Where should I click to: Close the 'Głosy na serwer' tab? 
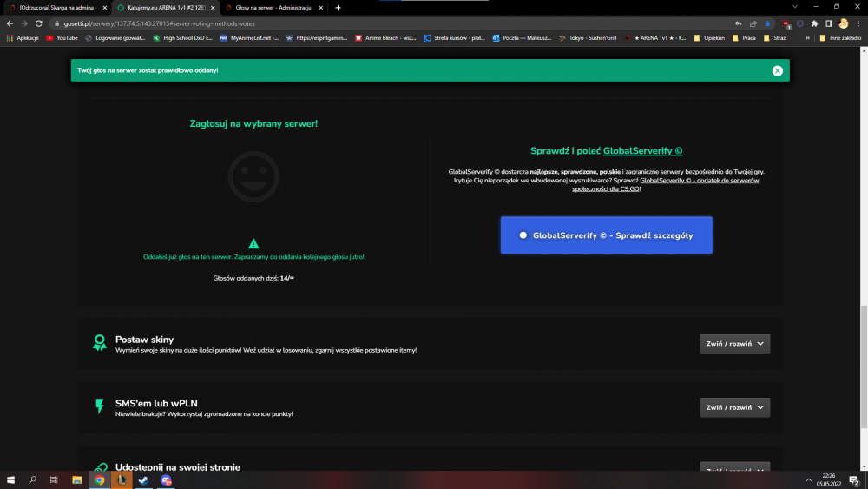coord(320,8)
